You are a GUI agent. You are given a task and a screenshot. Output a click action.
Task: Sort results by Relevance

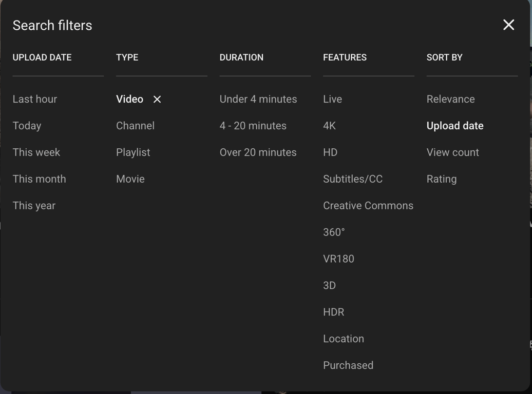coord(450,99)
